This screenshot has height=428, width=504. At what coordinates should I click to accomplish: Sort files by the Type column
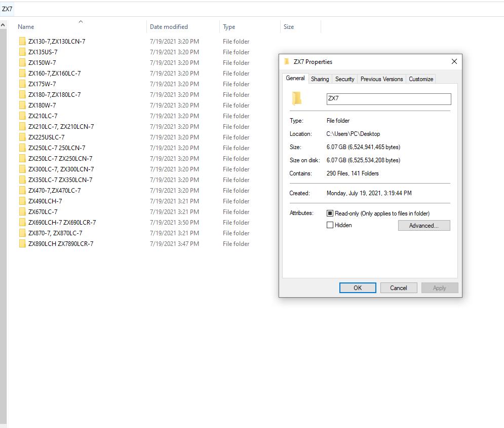pyautogui.click(x=229, y=27)
